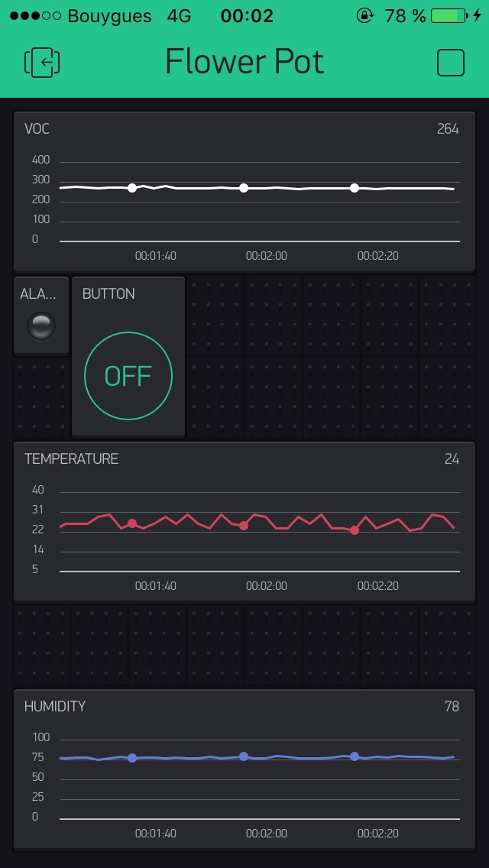Tap the VOC current value 264
Screen dimensions: 489x868
click(x=448, y=129)
